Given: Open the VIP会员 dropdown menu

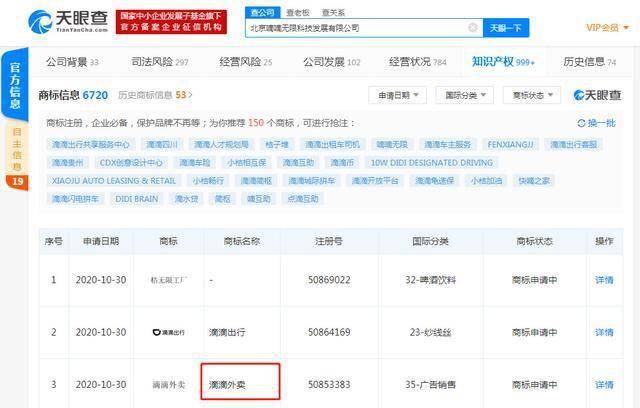Looking at the screenshot, I should pyautogui.click(x=607, y=27).
